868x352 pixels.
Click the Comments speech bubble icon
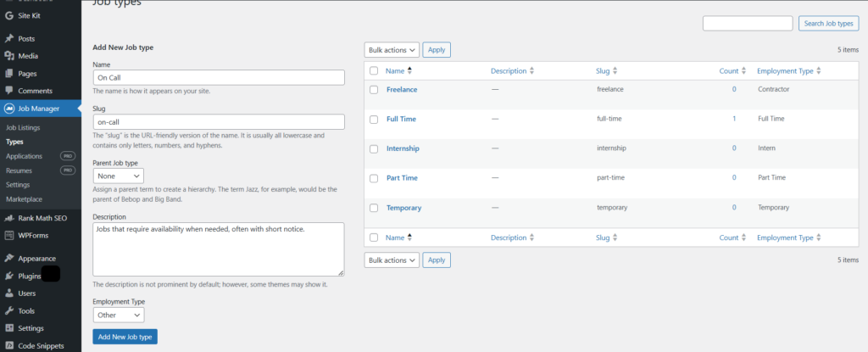[8, 91]
